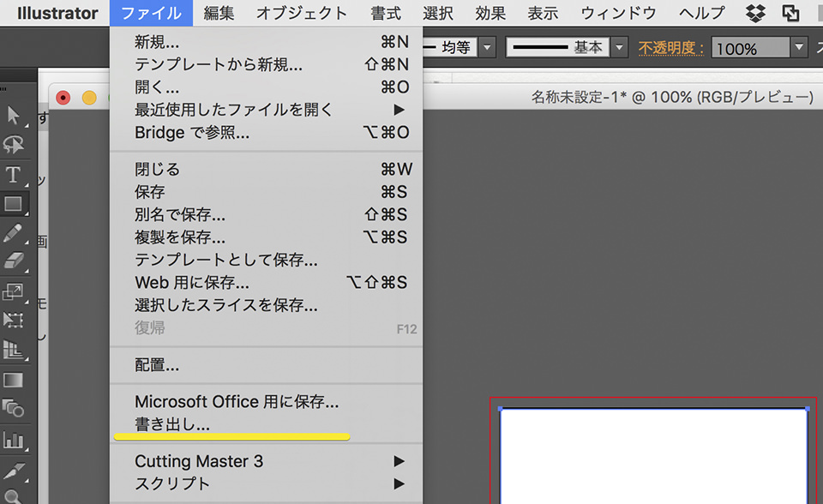This screenshot has height=504, width=823.
Task: Select the Perspective Grid tool
Action: pyautogui.click(x=13, y=349)
